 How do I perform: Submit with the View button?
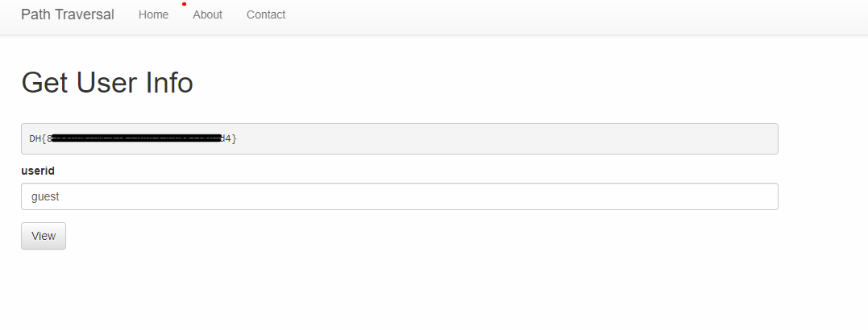[44, 236]
